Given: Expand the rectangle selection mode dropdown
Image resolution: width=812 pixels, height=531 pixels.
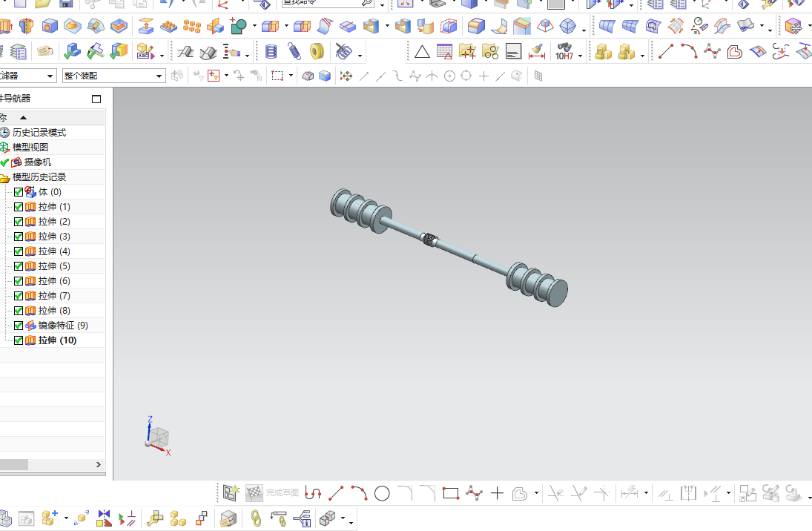Looking at the screenshot, I should pyautogui.click(x=291, y=76).
